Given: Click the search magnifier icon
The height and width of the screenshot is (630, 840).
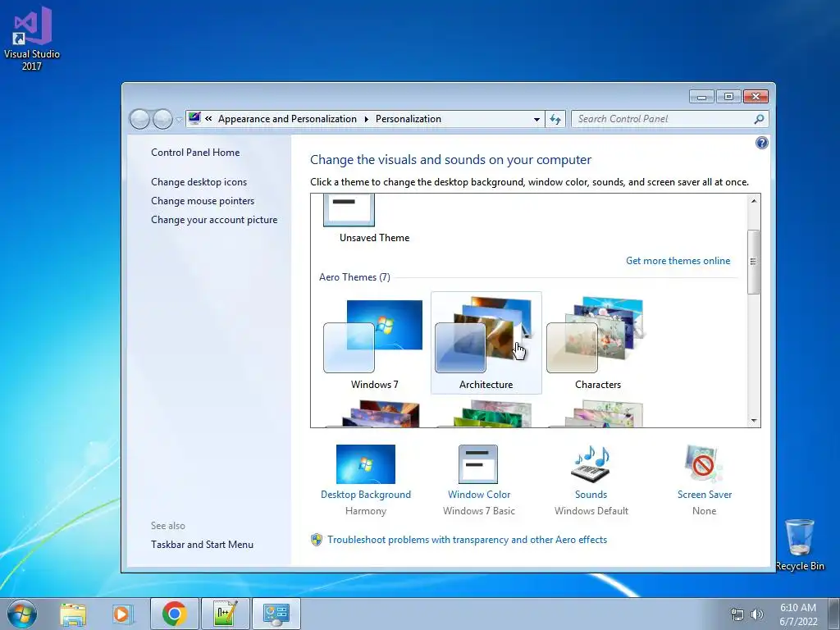Looking at the screenshot, I should point(759,120).
